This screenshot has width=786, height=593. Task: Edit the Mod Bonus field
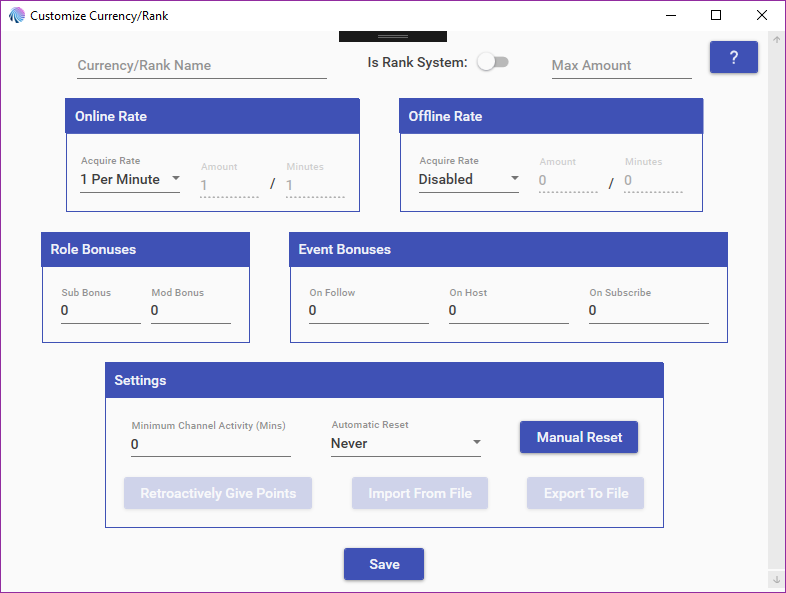(190, 311)
